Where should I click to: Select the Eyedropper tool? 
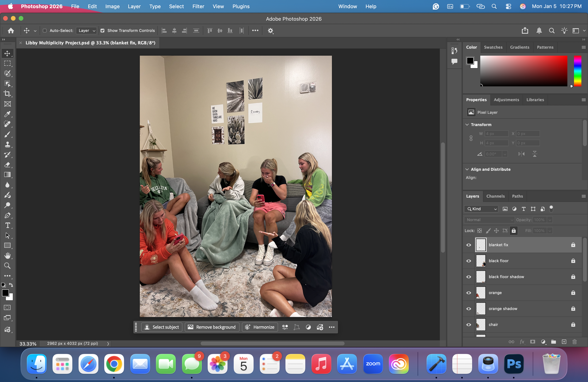click(x=8, y=114)
